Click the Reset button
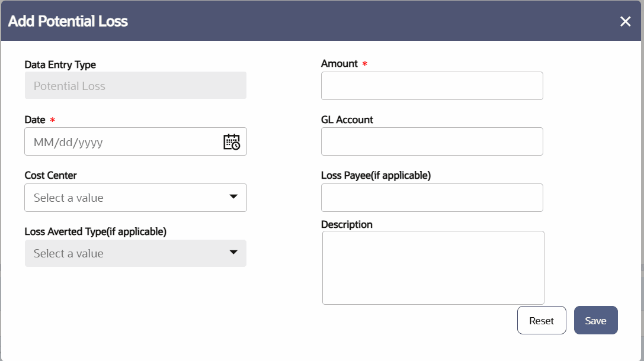The width and height of the screenshot is (644, 361). point(542,320)
